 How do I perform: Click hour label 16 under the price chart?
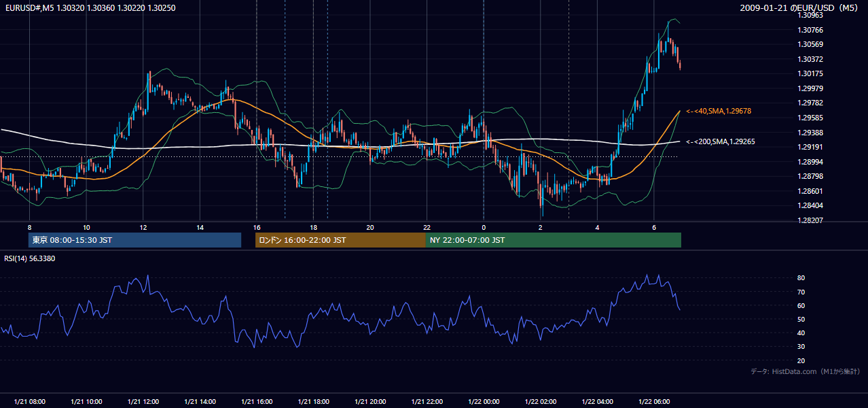[x=257, y=227]
